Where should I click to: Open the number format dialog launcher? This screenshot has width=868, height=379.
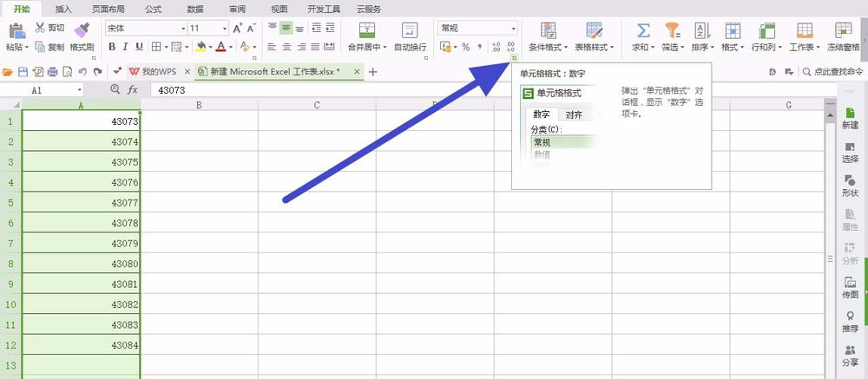[514, 57]
